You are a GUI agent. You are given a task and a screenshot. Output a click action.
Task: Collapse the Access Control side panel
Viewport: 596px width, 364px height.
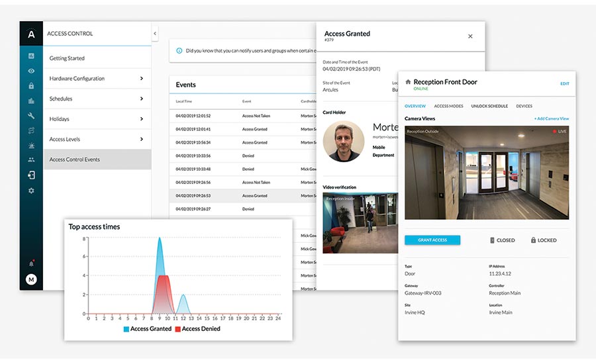[155, 33]
